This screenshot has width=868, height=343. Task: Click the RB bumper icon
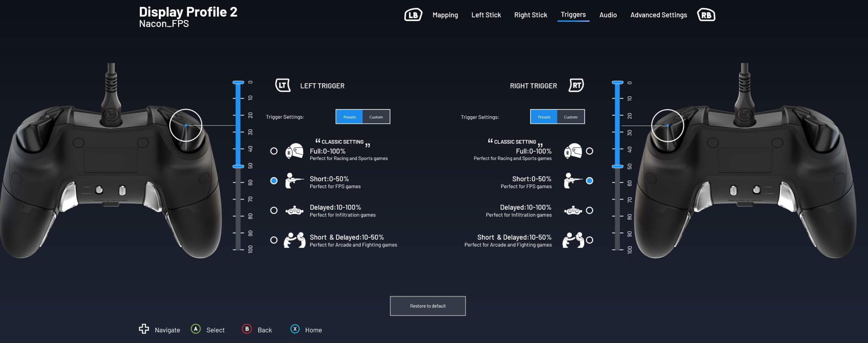706,15
